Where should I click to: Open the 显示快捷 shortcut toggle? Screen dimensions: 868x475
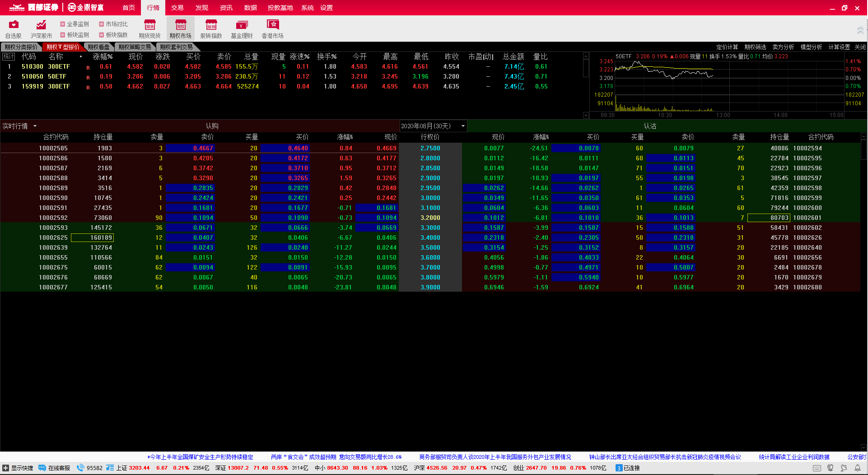tap(6, 468)
